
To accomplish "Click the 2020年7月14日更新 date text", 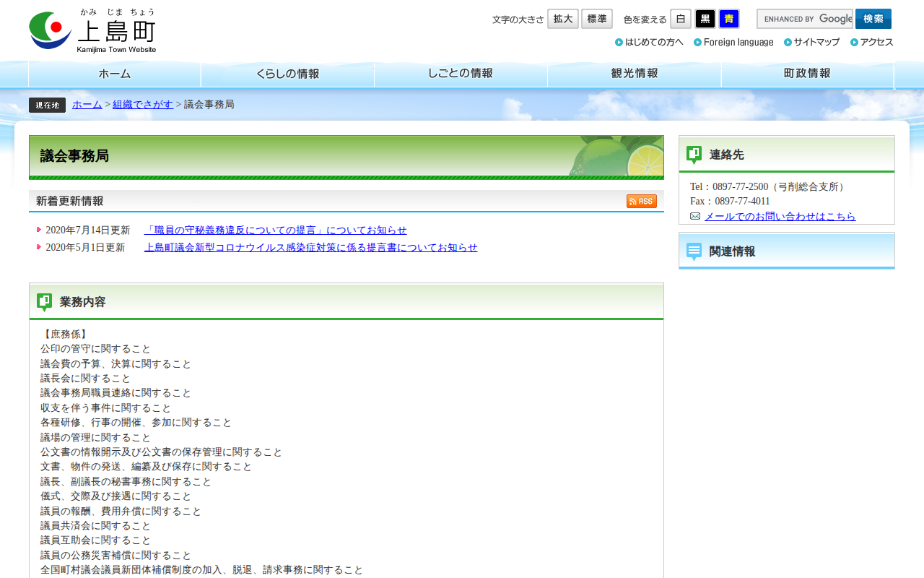I will pyautogui.click(x=88, y=230).
